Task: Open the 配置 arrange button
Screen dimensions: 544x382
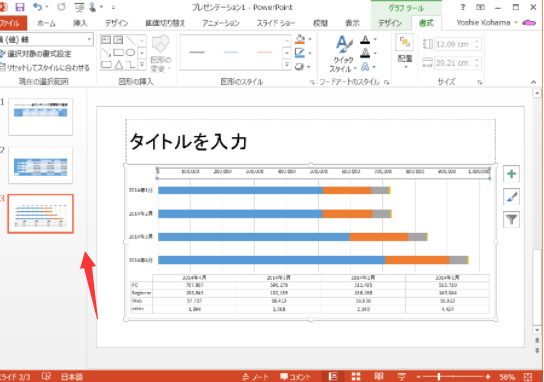Action: click(405, 51)
